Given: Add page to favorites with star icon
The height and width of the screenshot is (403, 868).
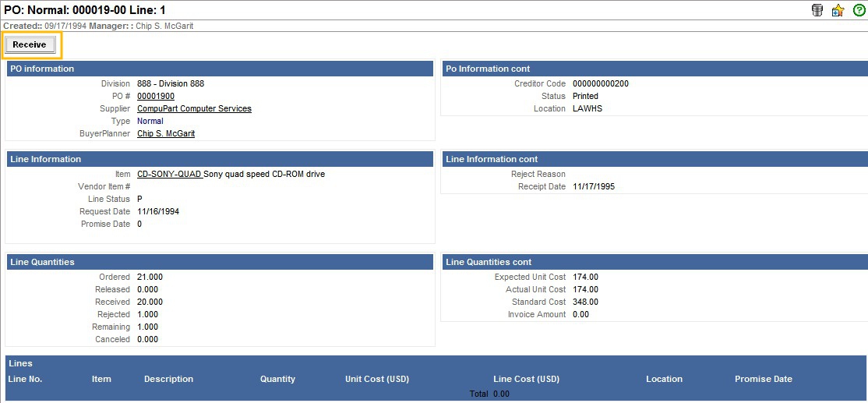Looking at the screenshot, I should pos(838,10).
